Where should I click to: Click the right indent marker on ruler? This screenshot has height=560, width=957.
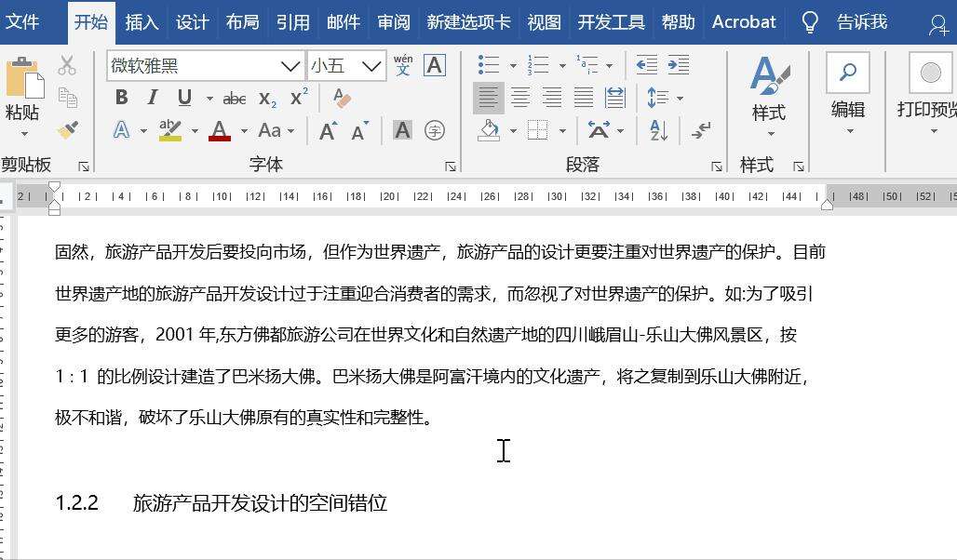click(827, 206)
